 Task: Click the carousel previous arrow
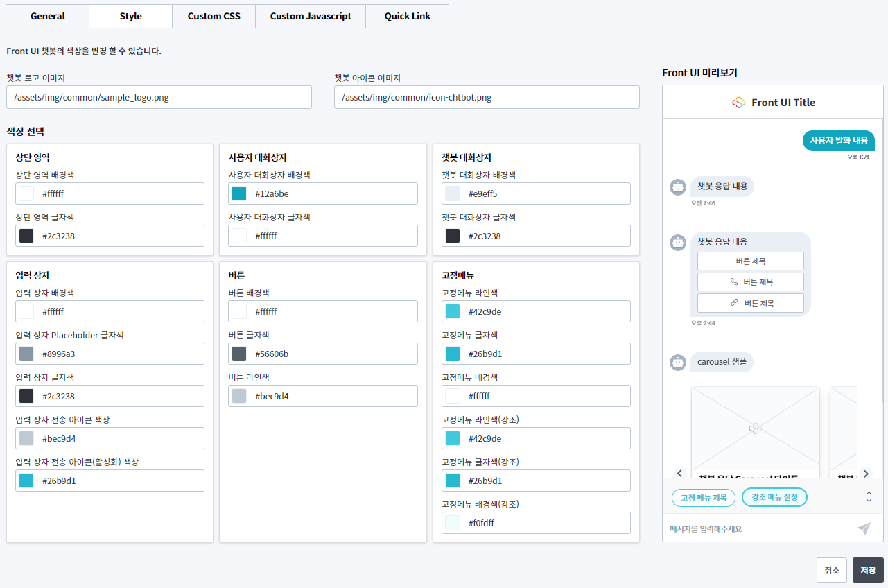pos(679,474)
